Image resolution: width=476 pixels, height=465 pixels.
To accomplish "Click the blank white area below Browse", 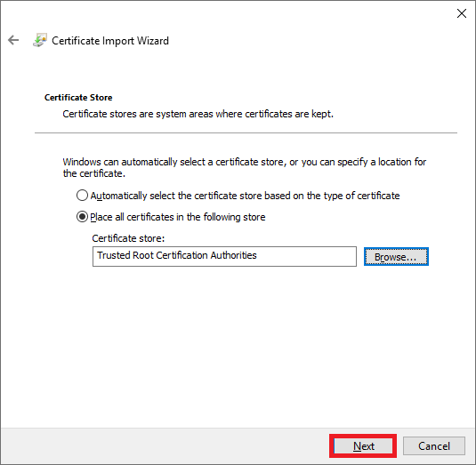I will click(x=396, y=333).
